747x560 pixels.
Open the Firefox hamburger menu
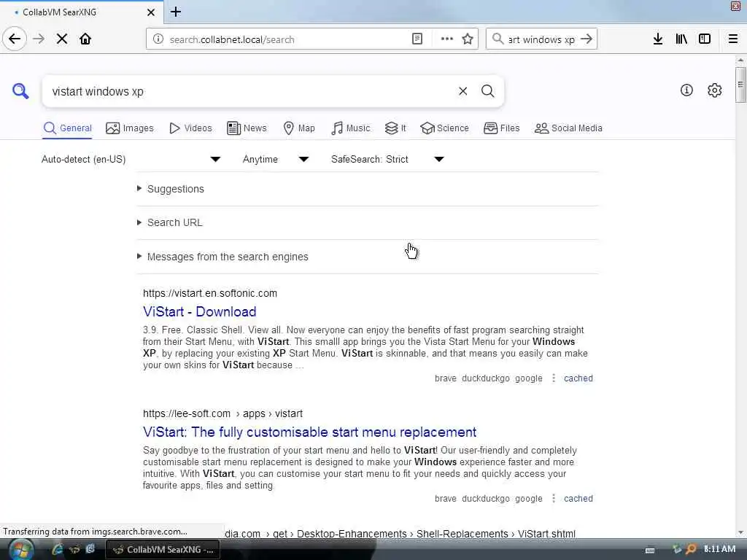pyautogui.click(x=733, y=39)
